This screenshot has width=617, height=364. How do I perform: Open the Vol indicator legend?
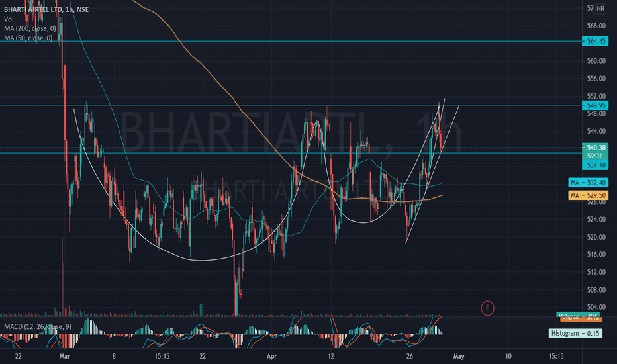(x=9, y=19)
